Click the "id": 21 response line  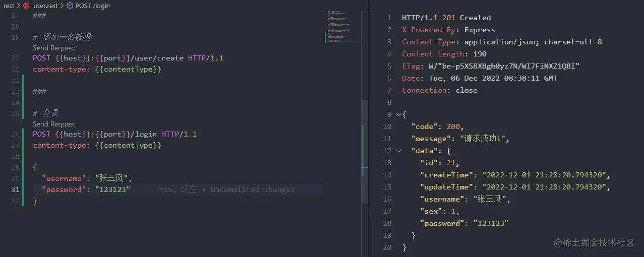point(440,163)
